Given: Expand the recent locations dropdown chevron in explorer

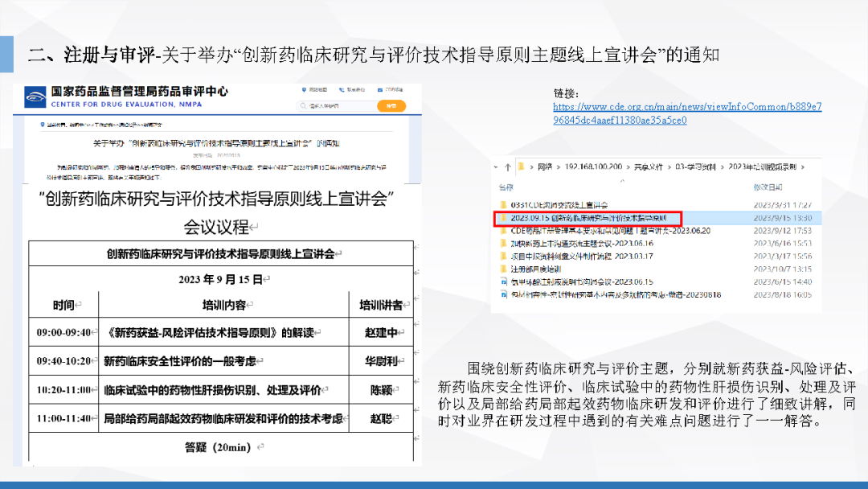Looking at the screenshot, I should pyautogui.click(x=497, y=166).
